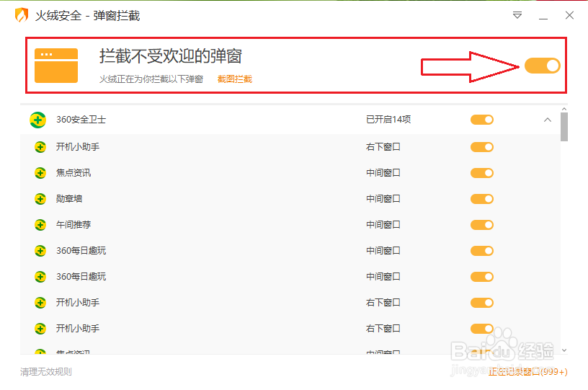588x390 pixels.
Task: Disable blocking for 焦点资讯
Action: 482,173
